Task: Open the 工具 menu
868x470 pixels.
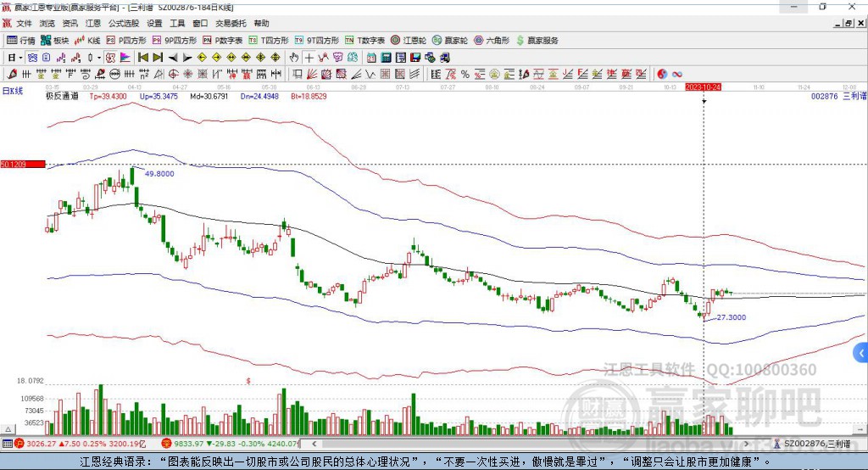Action: [x=177, y=23]
